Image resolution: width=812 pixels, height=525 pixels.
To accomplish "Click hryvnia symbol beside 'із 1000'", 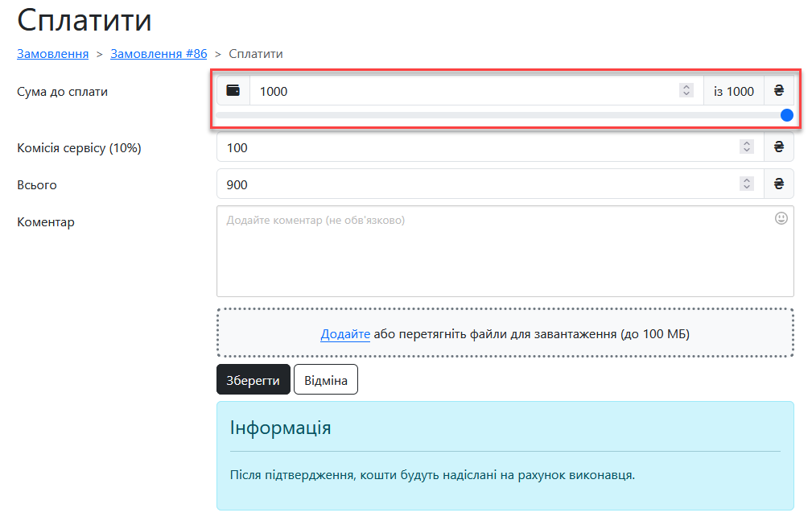I will [x=778, y=91].
